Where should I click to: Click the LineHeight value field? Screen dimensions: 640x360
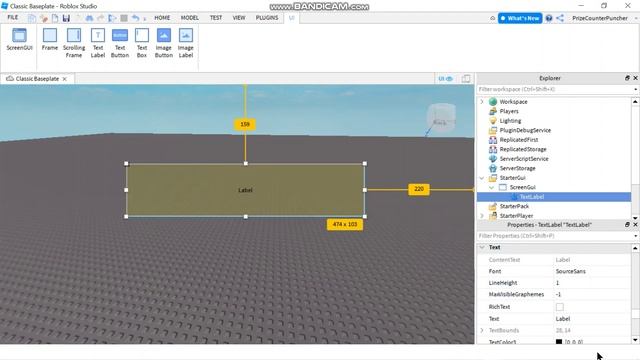[x=592, y=283]
